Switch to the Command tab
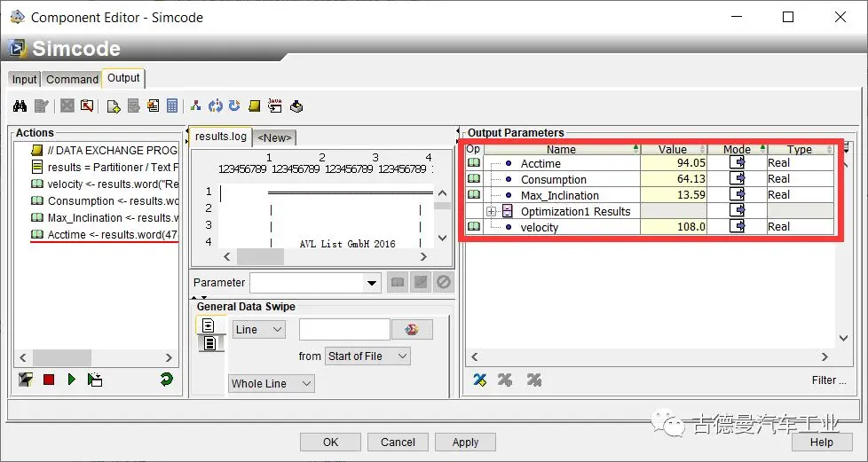 72,79
